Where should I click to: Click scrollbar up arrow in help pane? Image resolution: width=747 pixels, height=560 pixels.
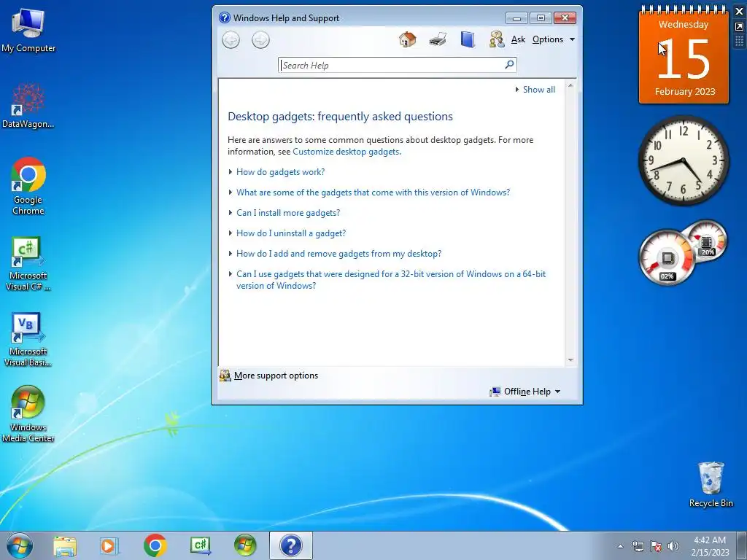(x=570, y=86)
